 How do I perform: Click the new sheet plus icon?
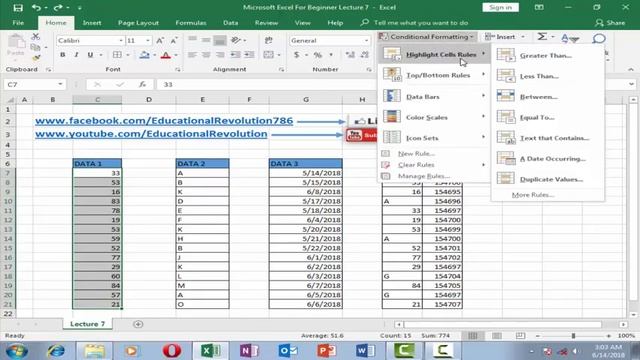pyautogui.click(x=138, y=324)
